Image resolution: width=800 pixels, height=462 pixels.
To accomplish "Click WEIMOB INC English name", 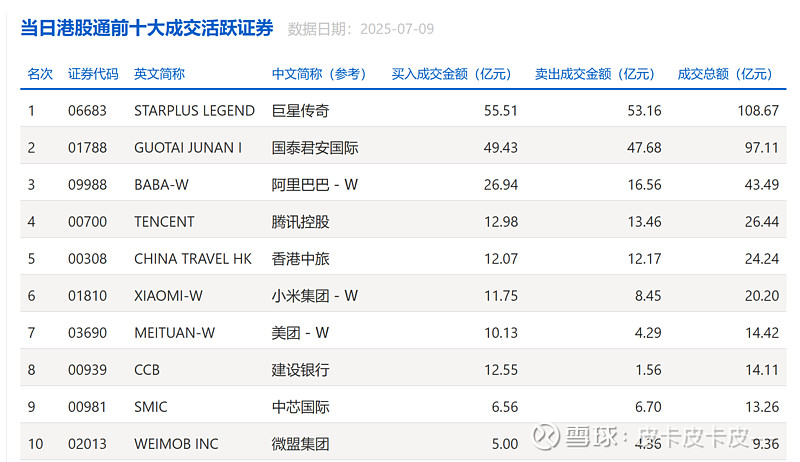I will pos(176,444).
